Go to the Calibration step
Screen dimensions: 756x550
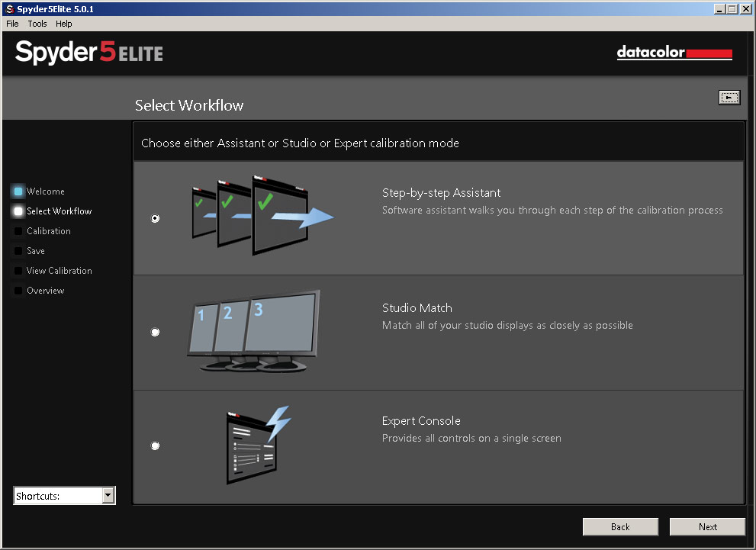[49, 231]
